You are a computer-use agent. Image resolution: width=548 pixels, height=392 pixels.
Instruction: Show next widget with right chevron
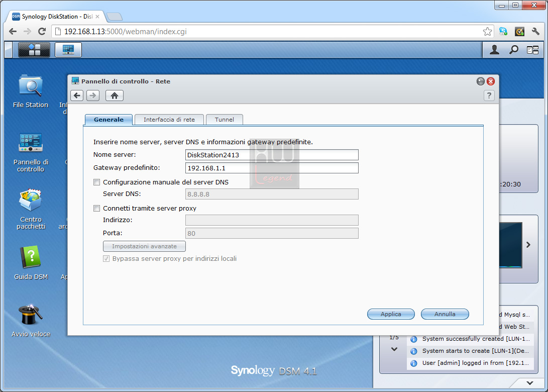(x=528, y=245)
